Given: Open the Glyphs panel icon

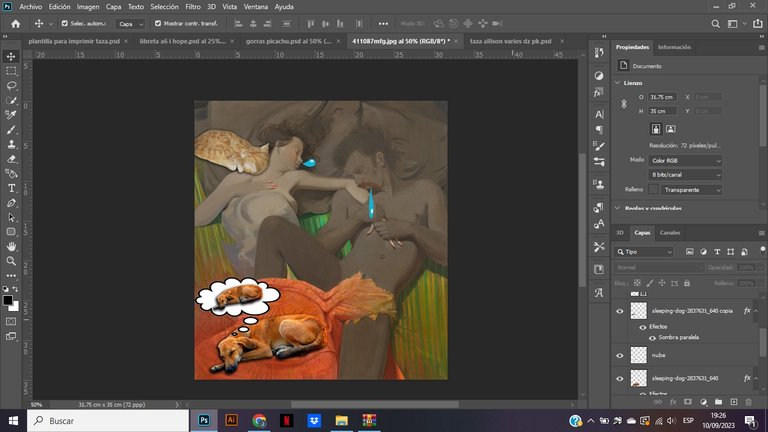Looking at the screenshot, I should (x=599, y=292).
